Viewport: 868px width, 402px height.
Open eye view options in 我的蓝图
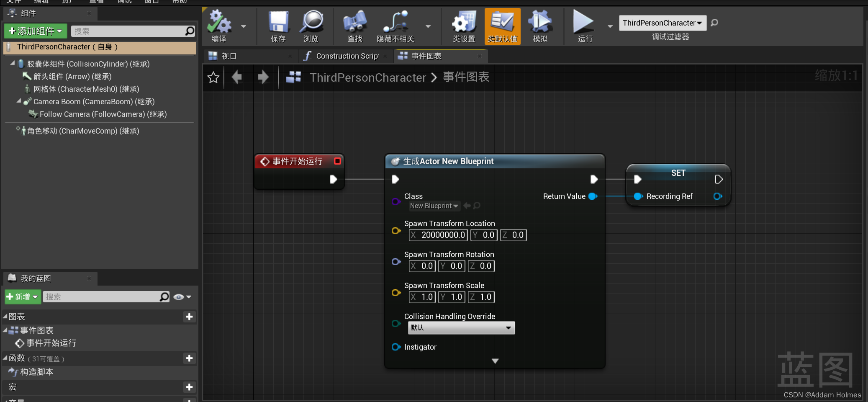tap(182, 297)
